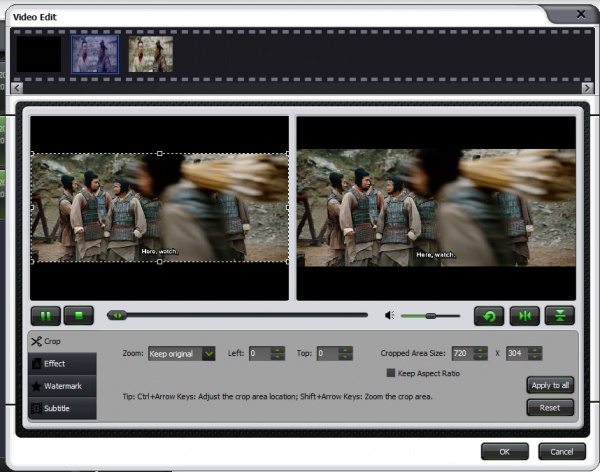Enable the Keep Aspect Ratio checkbox
The height and width of the screenshot is (472, 600).
[391, 373]
